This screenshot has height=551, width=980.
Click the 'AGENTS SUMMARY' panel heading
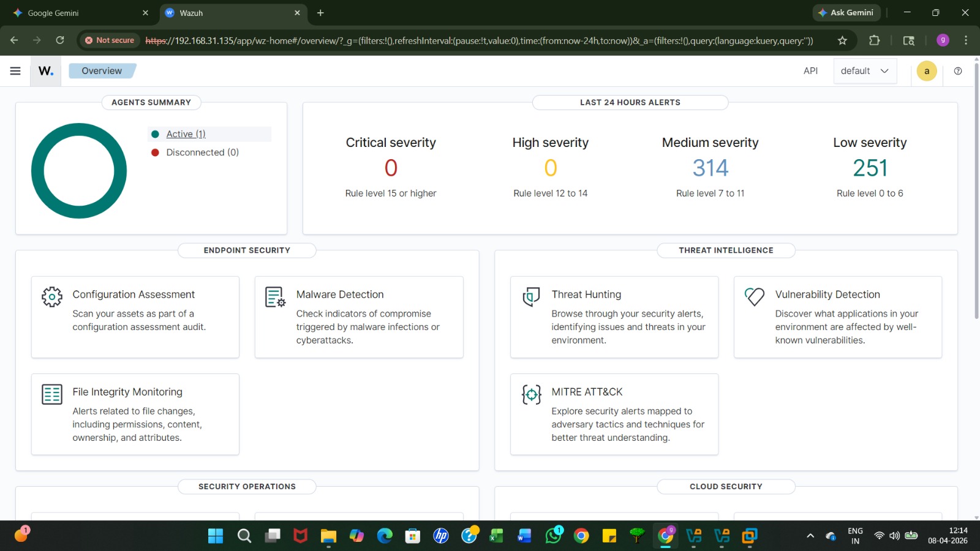[x=151, y=103]
